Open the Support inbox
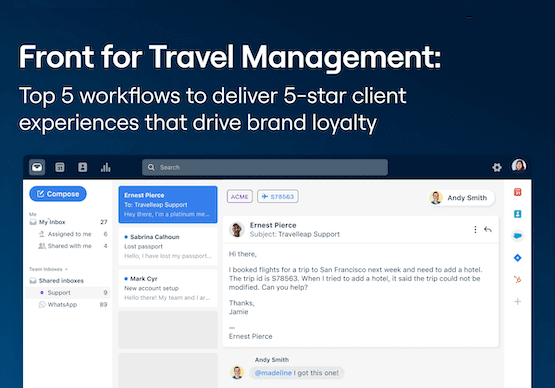Viewport: 555px width, 388px height. (x=67, y=293)
